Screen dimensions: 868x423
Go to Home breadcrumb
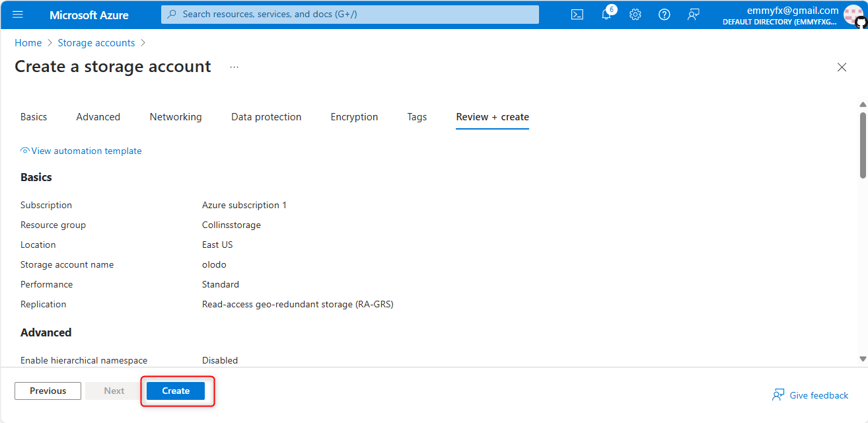pos(28,43)
